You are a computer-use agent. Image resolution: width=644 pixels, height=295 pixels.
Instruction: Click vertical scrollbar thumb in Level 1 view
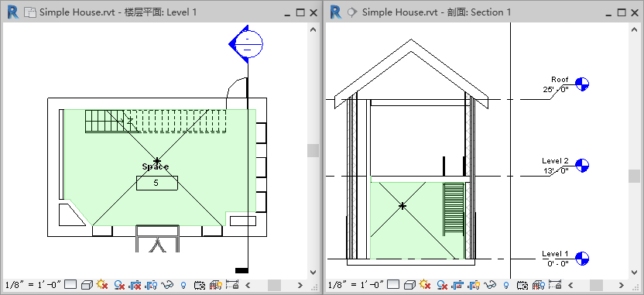[x=313, y=150]
